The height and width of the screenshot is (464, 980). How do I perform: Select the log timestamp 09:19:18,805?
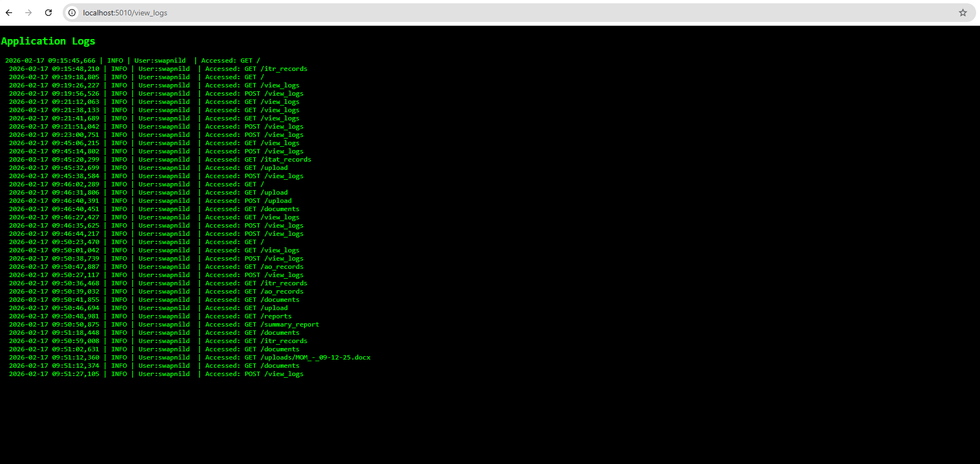tap(54, 77)
